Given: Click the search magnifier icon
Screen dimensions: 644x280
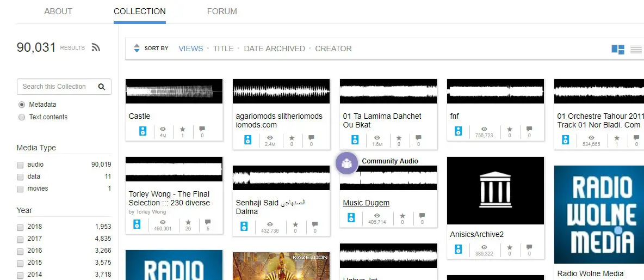Looking at the screenshot, I should point(102,87).
